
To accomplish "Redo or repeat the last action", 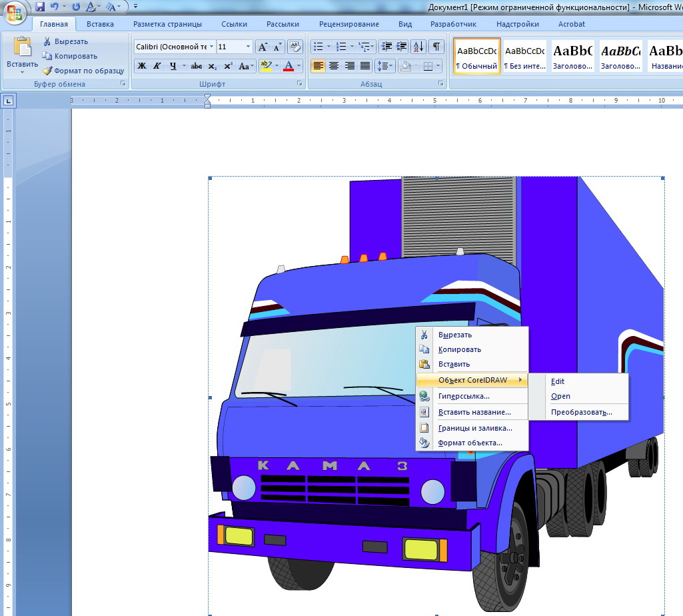I will click(76, 7).
